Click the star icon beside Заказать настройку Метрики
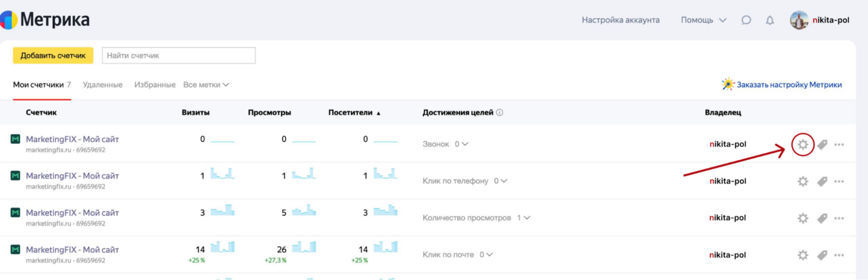The width and height of the screenshot is (868, 280). point(728,84)
